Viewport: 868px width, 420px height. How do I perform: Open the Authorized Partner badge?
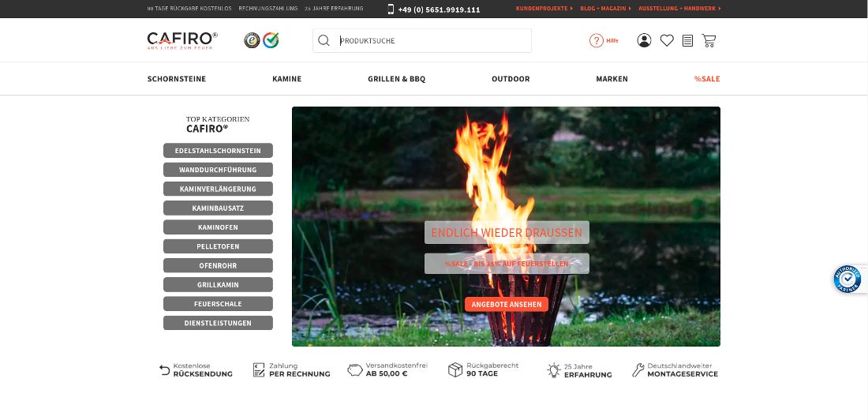coord(847,279)
